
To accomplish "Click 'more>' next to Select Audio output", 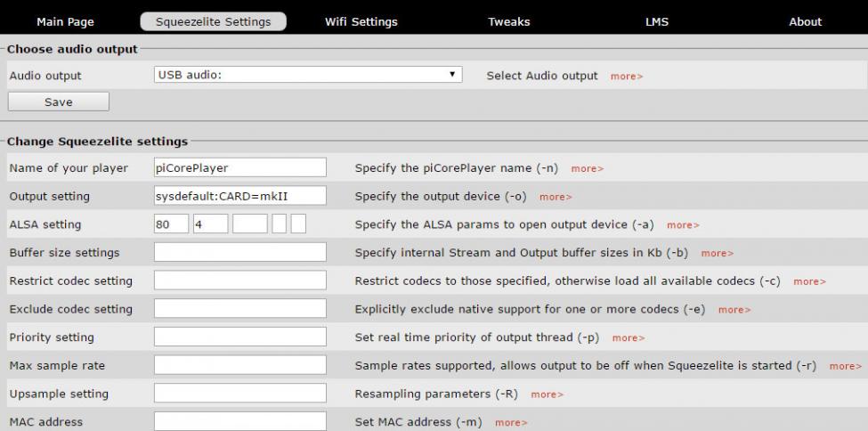I will (x=627, y=77).
